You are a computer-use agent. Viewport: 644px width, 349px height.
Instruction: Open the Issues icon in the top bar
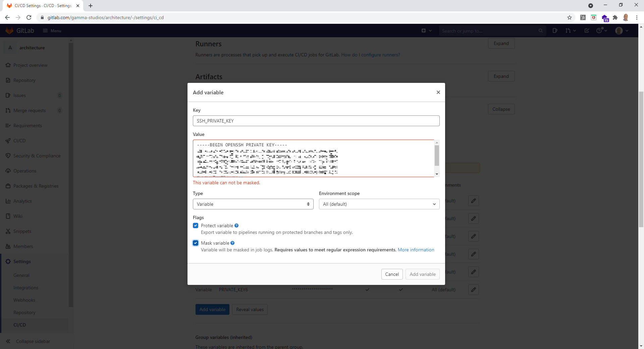click(555, 31)
